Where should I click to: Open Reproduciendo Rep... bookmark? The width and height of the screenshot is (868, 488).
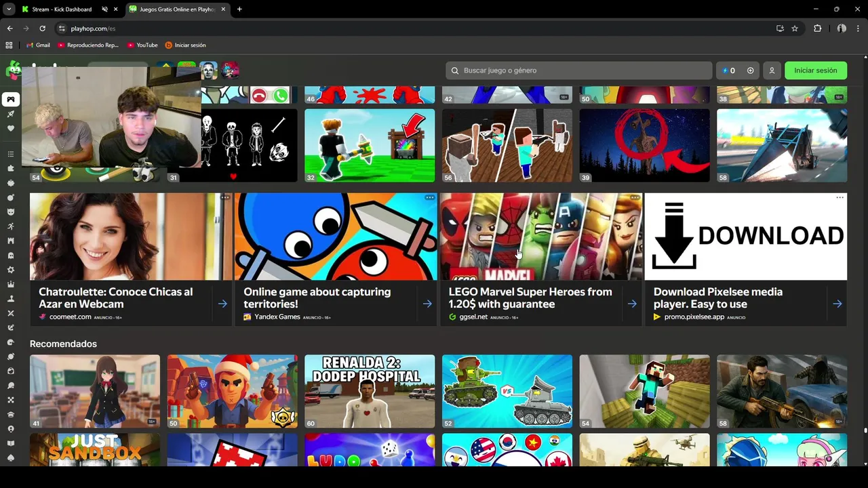[x=88, y=45]
